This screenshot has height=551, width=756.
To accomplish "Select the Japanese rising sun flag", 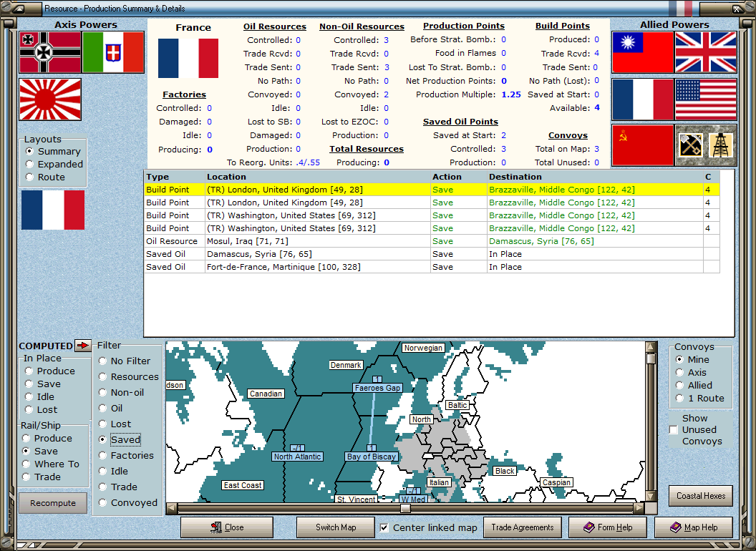I will [x=49, y=99].
